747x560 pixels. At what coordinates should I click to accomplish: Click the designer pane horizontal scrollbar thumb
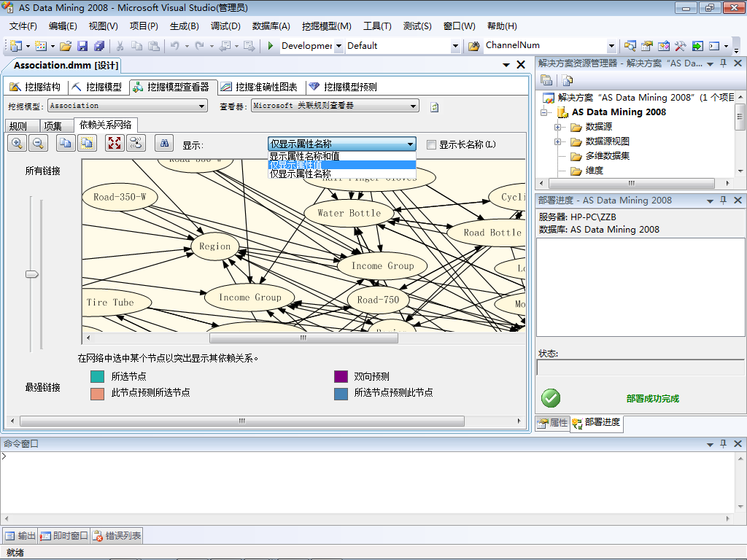pyautogui.click(x=242, y=421)
